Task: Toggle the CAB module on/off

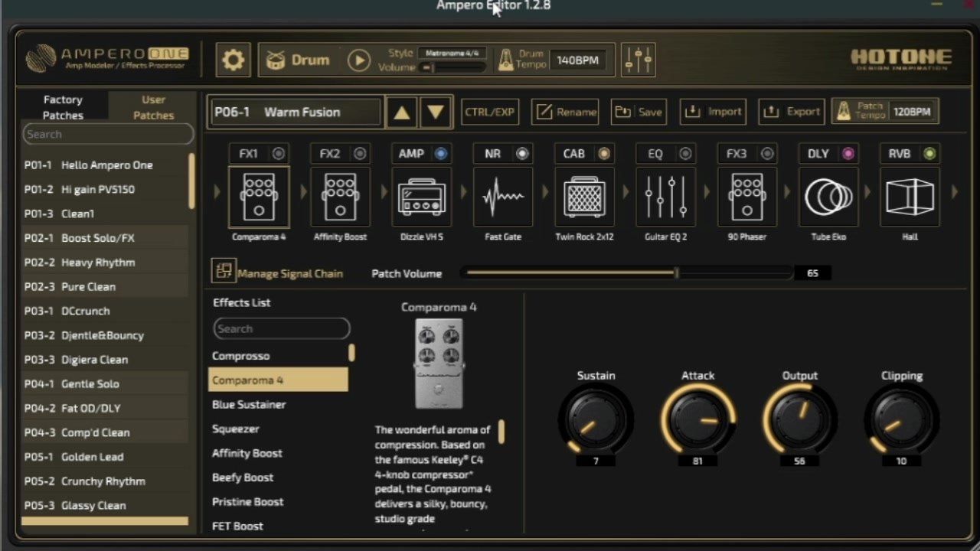Action: coord(604,154)
